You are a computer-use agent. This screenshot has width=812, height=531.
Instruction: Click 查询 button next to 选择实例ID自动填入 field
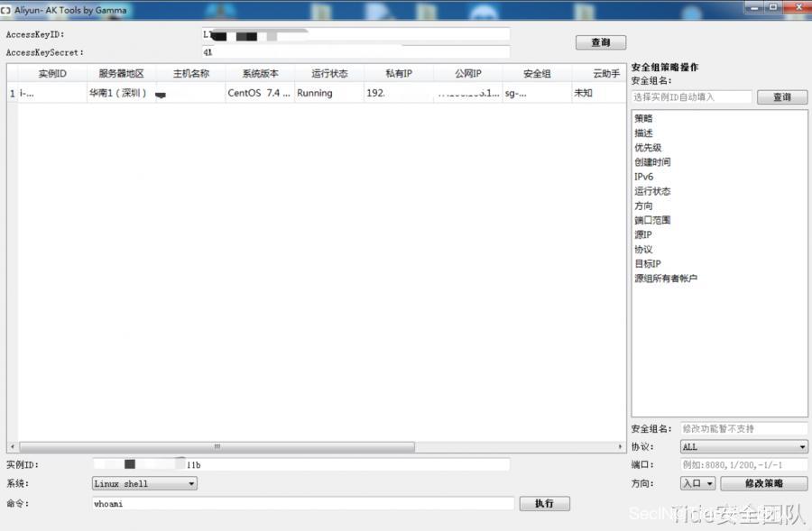click(782, 96)
